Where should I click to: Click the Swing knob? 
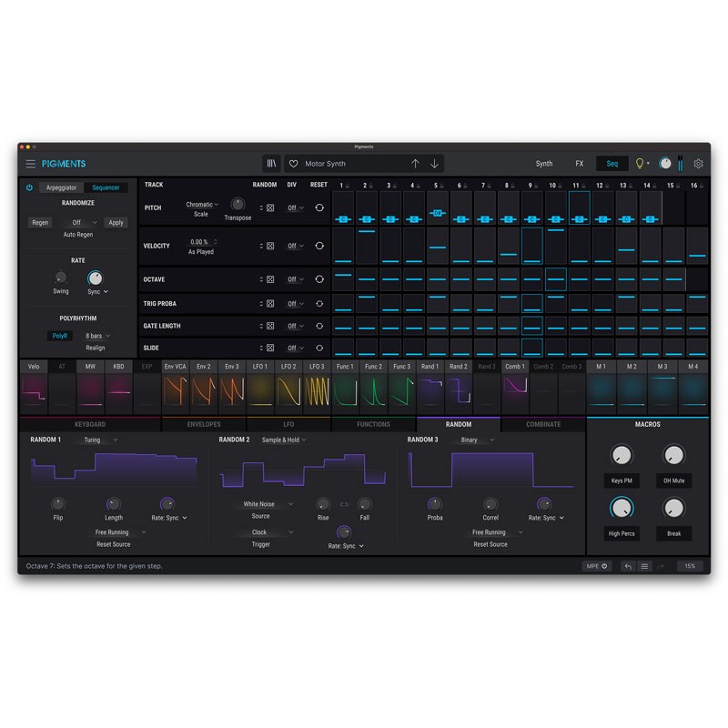(x=60, y=278)
